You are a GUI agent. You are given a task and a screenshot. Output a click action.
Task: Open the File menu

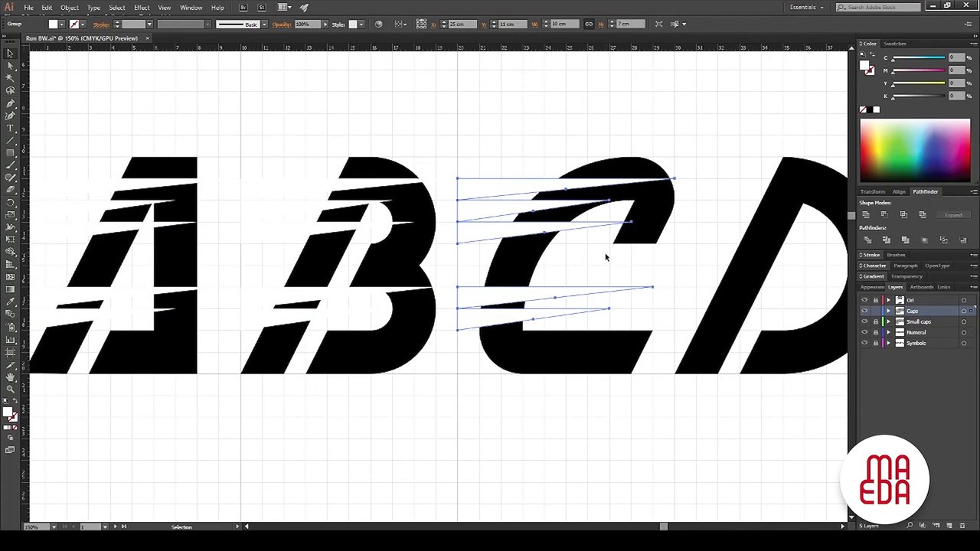[28, 8]
